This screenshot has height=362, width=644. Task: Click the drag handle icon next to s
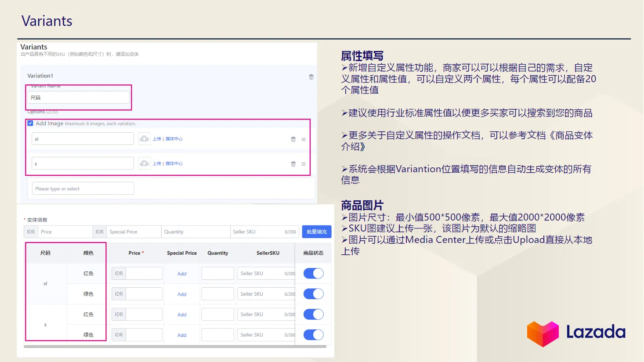[x=303, y=163]
